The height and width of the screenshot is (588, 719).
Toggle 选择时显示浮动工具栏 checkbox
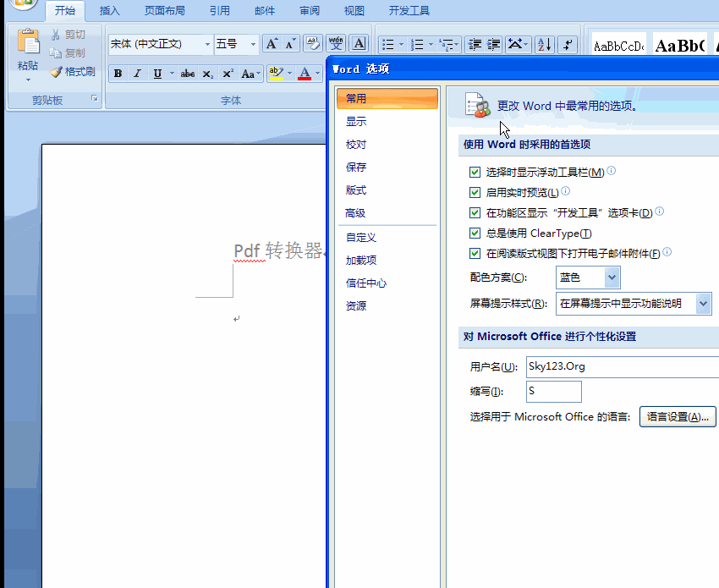click(475, 172)
